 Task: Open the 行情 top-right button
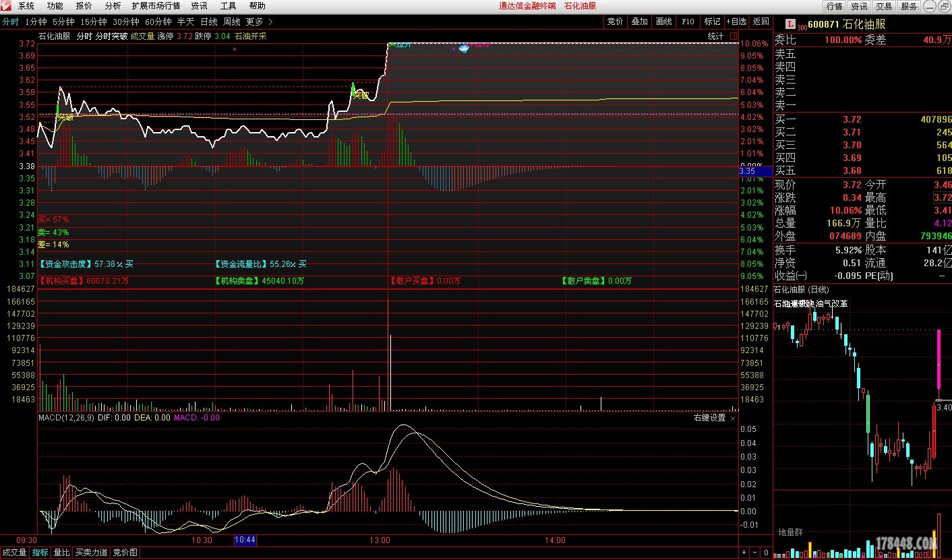tap(834, 6)
